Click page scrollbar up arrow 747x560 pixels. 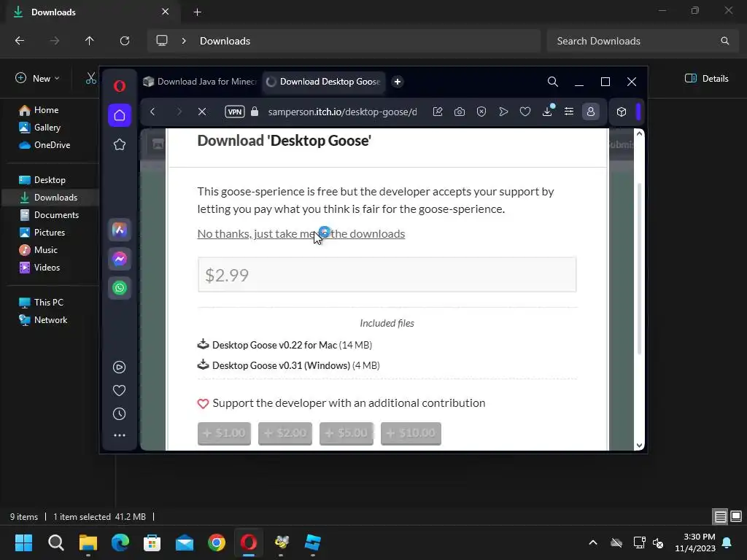tap(639, 134)
